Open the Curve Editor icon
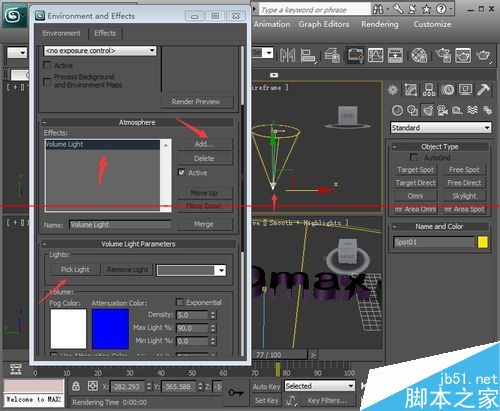Viewport: 500px width, 411px height. click(x=375, y=55)
